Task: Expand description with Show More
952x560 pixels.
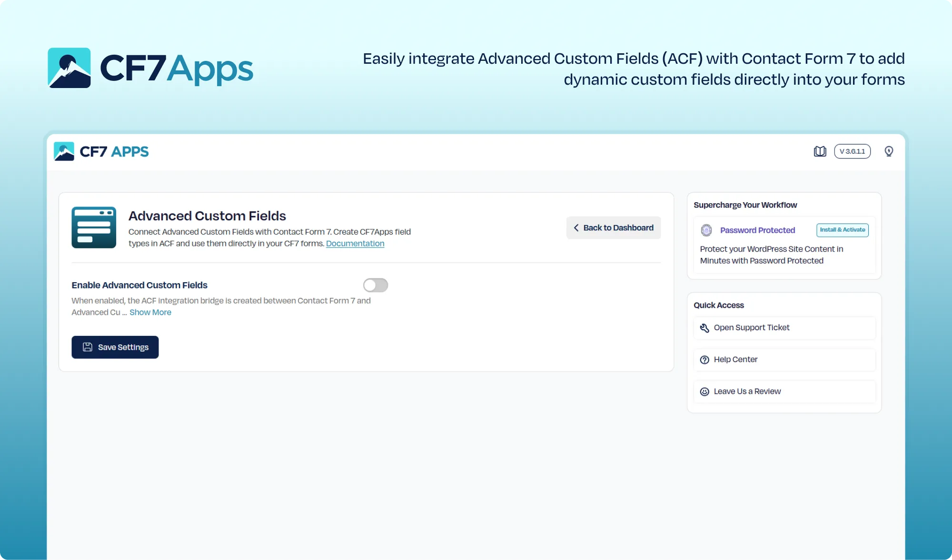Action: pos(150,312)
